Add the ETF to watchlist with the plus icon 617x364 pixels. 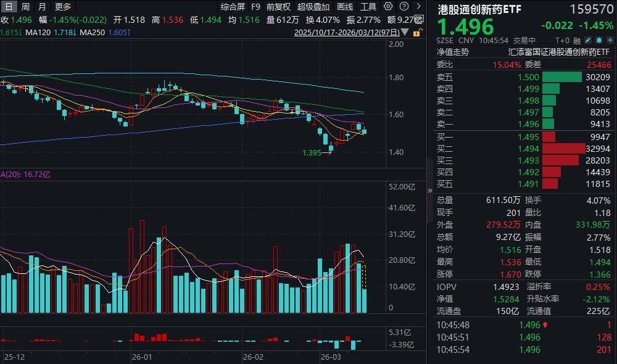[x=610, y=39]
